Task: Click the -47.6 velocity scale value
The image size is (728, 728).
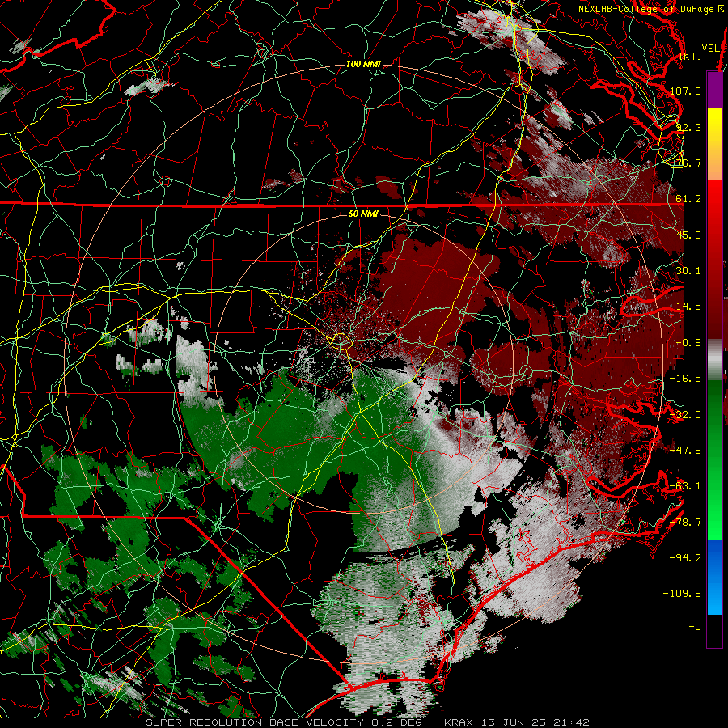Action: pyautogui.click(x=685, y=451)
